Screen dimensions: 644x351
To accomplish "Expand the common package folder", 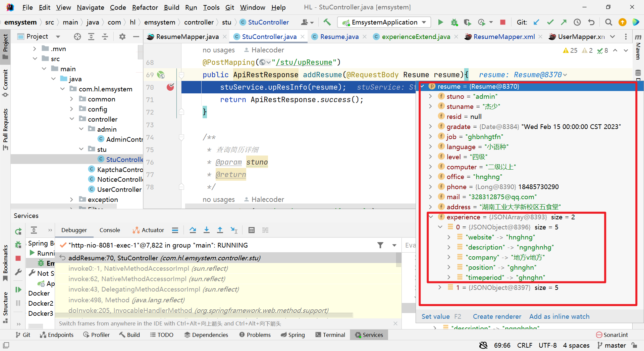I will (71, 99).
